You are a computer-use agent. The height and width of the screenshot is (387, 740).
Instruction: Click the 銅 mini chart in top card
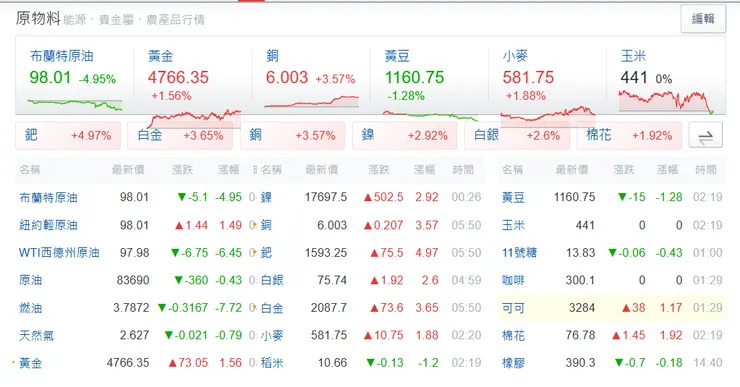click(x=311, y=101)
